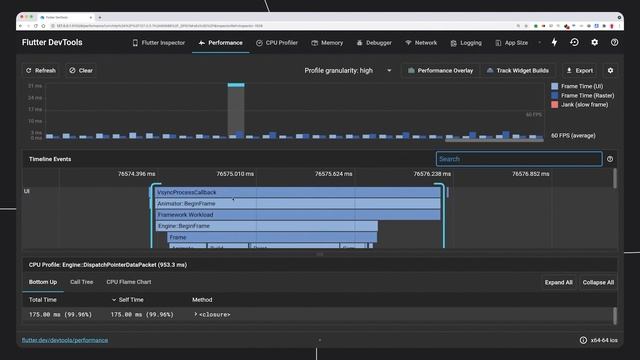Sort by the Total Time column
Screen dimensions: 640x360
(x=42, y=300)
